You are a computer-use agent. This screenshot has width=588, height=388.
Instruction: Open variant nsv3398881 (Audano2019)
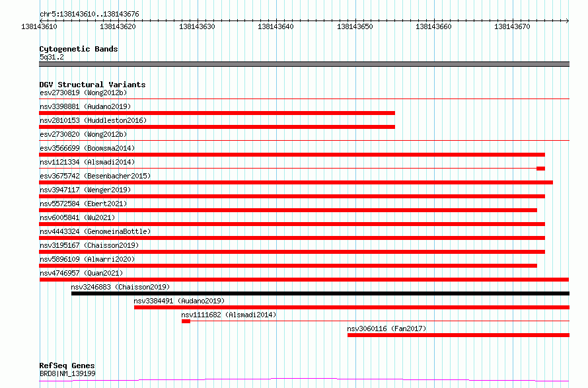coord(85,106)
